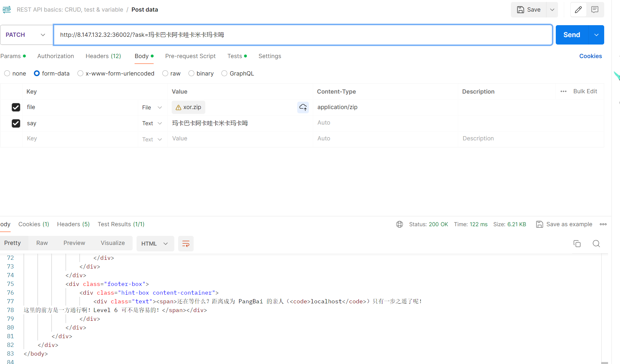Open response more options ellipsis
Screen dimensions: 620x364
coord(603,224)
